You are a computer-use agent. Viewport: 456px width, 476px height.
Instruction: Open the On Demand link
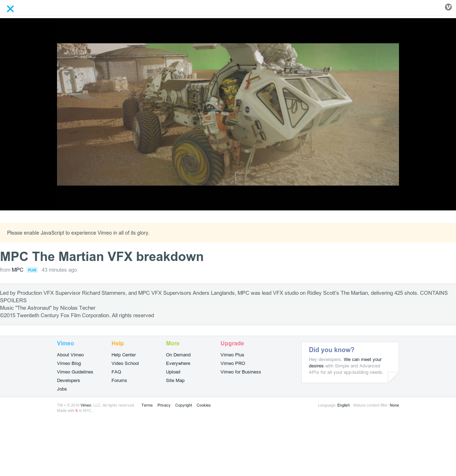coord(178,355)
